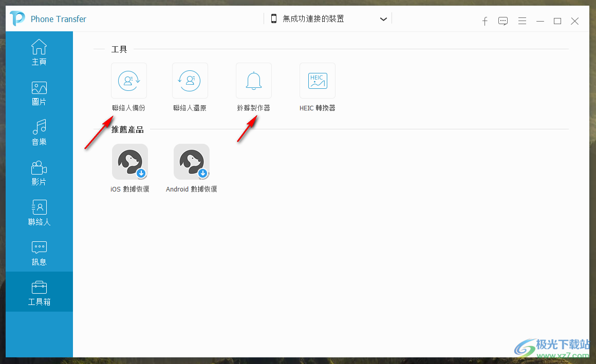
Task: Click the Phone Transfer logo
Action: click(x=16, y=18)
